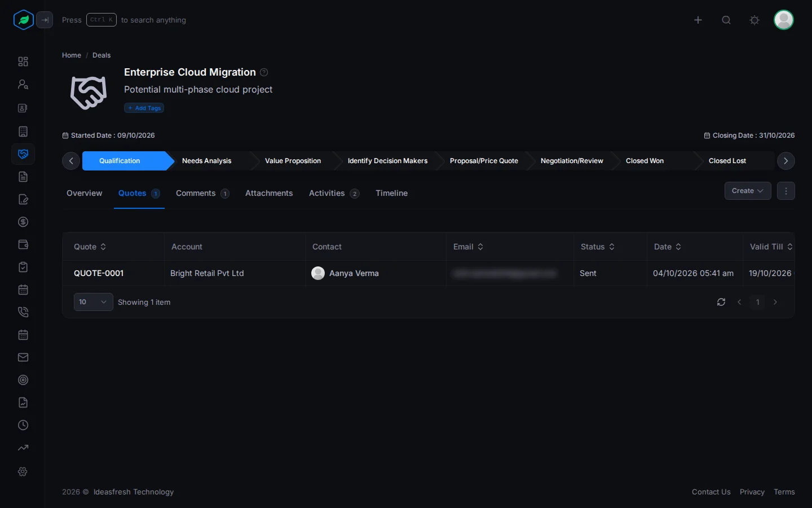Open the mail envelope sidebar icon
The height and width of the screenshot is (508, 812).
click(23, 357)
